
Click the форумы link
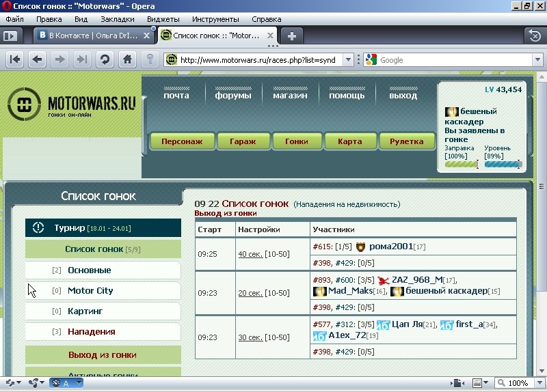pyautogui.click(x=233, y=96)
